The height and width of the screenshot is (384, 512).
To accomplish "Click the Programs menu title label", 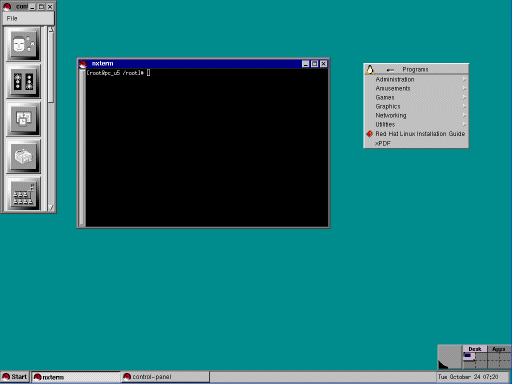I will click(415, 69).
